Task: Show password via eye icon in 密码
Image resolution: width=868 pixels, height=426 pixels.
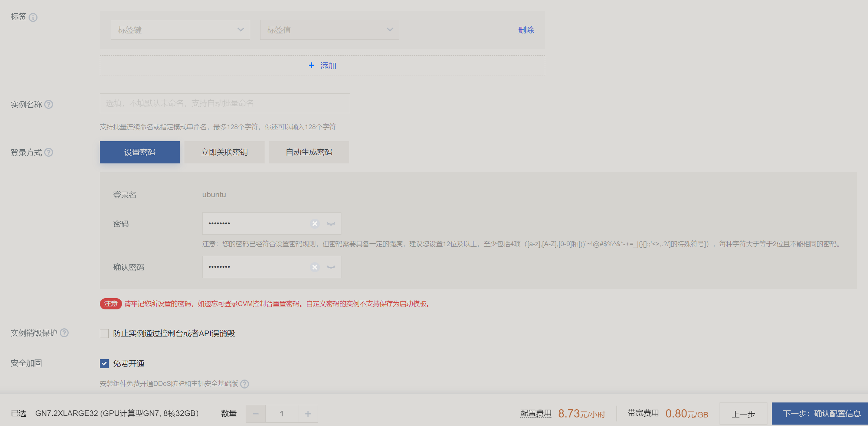Action: 331,224
